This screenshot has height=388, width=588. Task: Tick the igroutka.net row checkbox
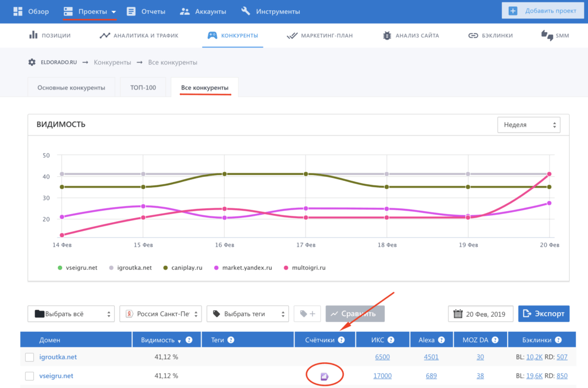click(x=30, y=358)
